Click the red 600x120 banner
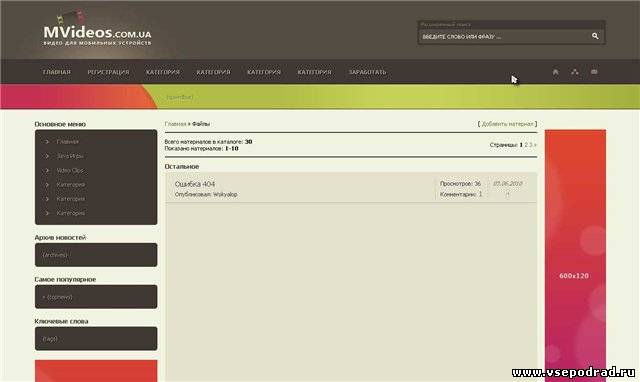This screenshot has height=382, width=640. (575, 255)
